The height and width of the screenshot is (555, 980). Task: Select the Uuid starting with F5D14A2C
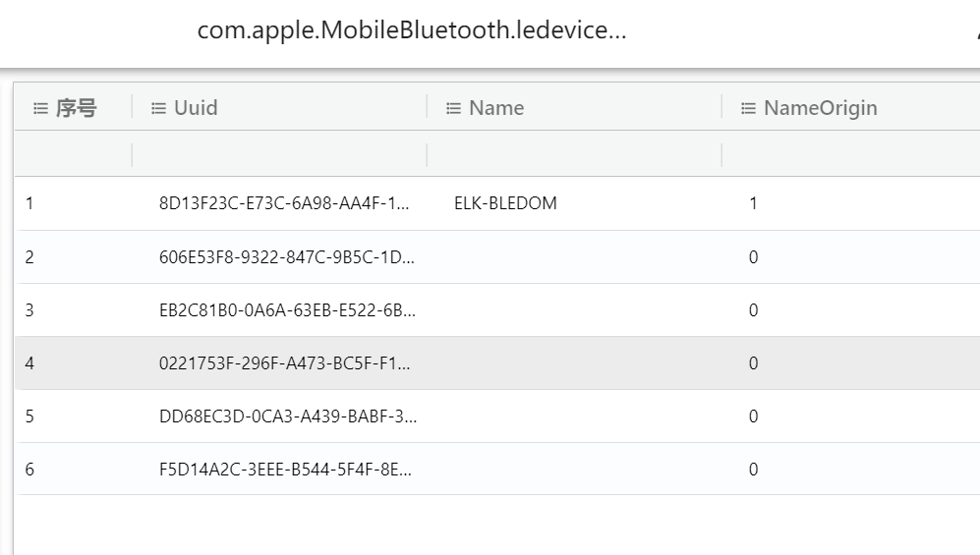pyautogui.click(x=285, y=470)
